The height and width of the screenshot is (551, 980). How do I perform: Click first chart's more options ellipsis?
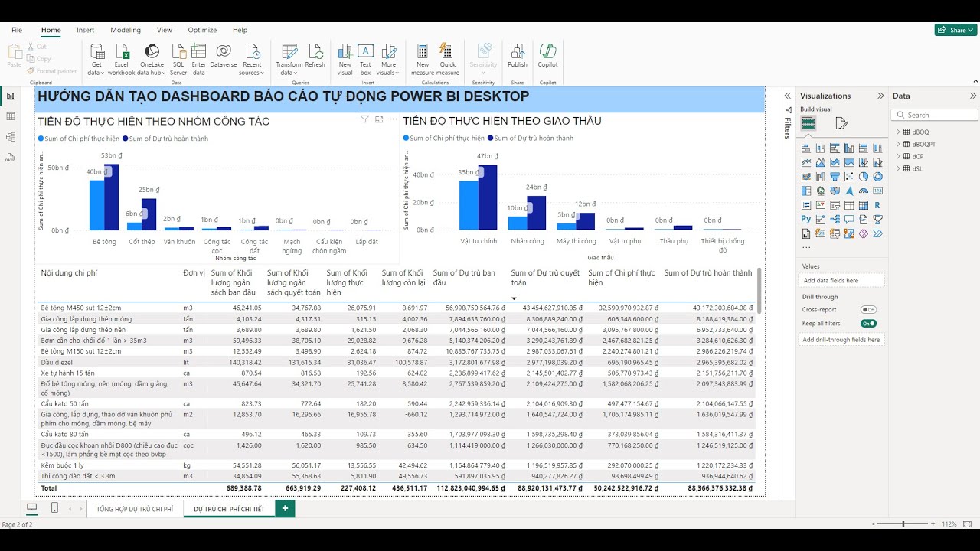click(394, 119)
